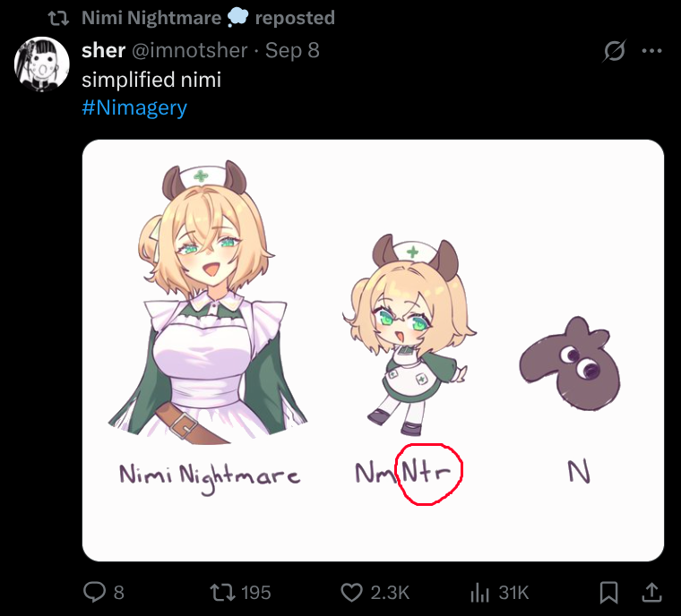Click the sher display name
681x616 pixels.
click(103, 50)
